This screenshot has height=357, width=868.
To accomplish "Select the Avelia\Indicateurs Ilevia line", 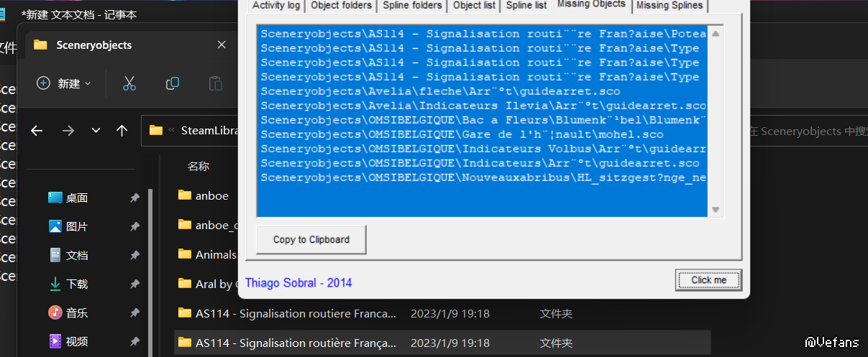I will pos(483,106).
